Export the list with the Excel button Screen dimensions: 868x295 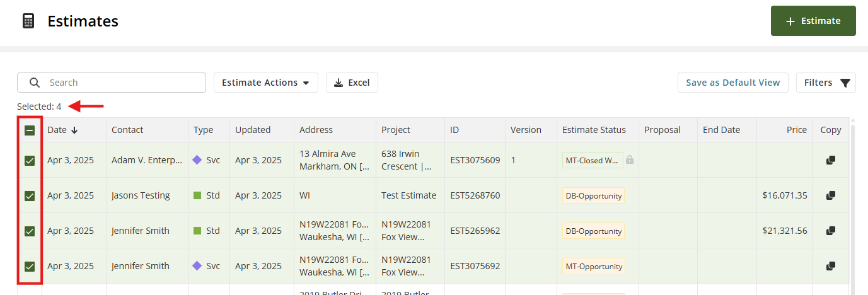click(352, 83)
